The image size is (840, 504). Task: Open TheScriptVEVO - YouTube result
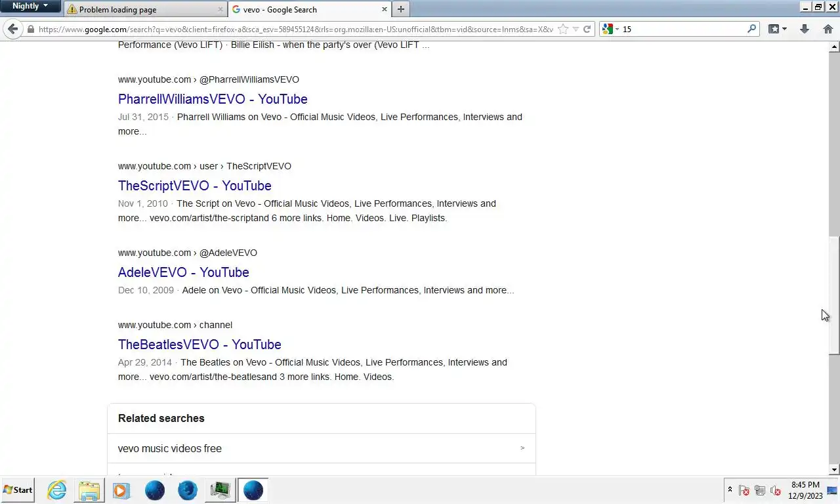click(x=194, y=186)
